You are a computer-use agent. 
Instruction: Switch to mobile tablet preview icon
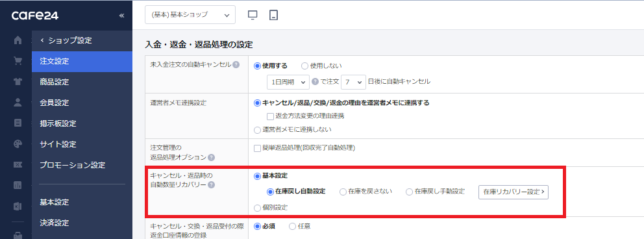click(273, 15)
